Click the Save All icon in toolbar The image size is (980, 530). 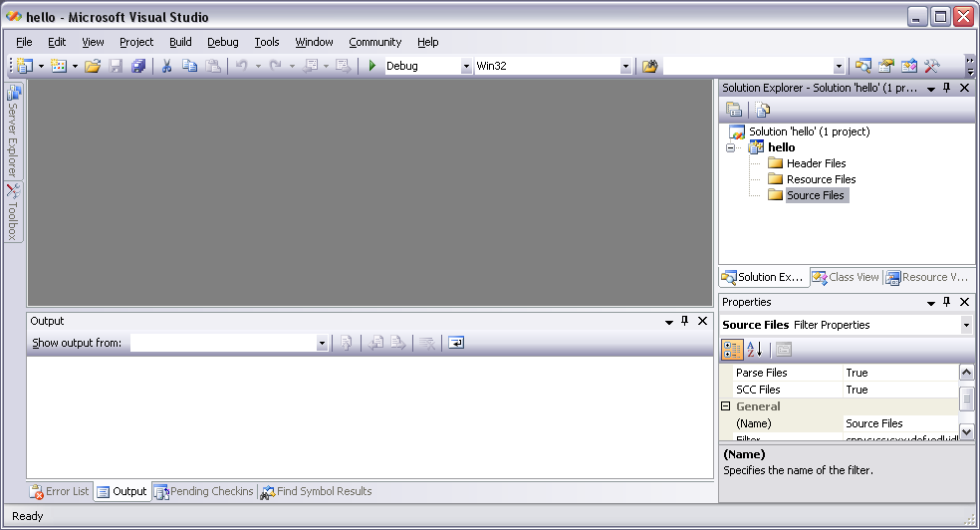coord(138,66)
